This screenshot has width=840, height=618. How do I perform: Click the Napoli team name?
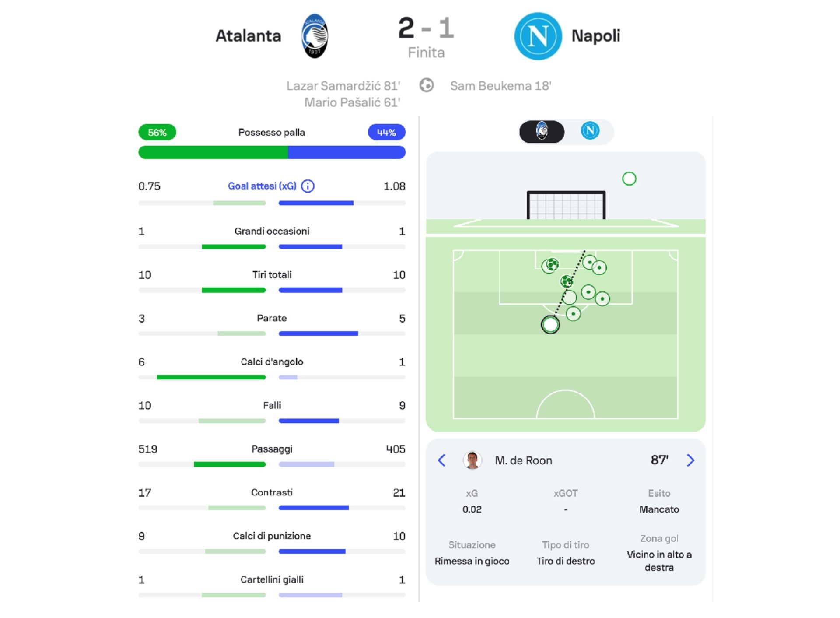(x=595, y=36)
